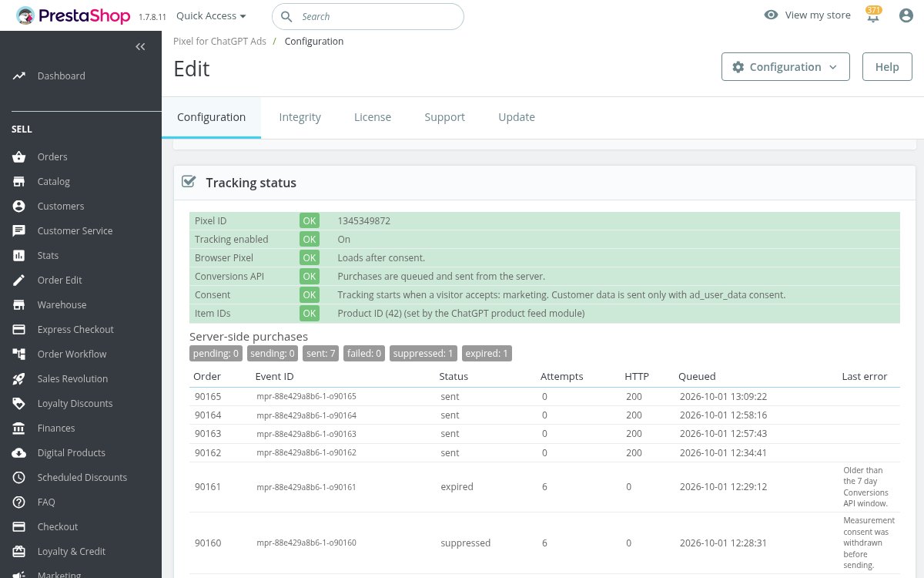Open the Marketing sidebar link

coord(59,574)
